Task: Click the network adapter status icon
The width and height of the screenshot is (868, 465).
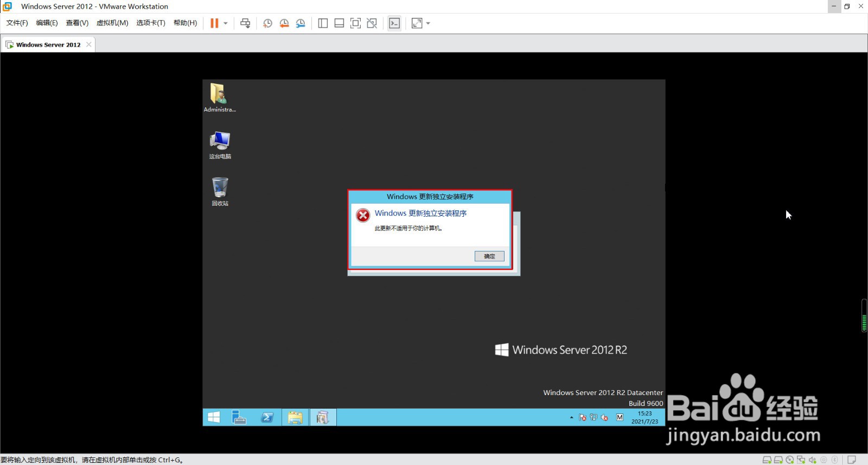Action: 801,460
